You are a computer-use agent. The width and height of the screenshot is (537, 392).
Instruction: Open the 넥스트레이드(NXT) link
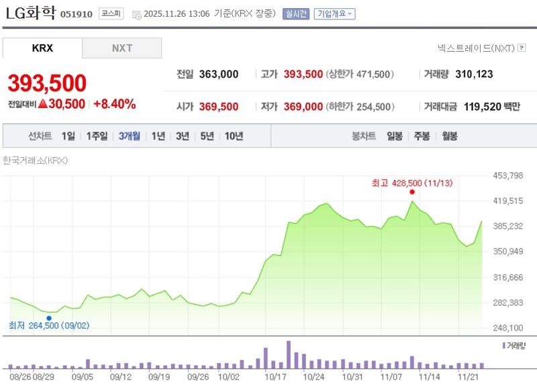(x=475, y=48)
